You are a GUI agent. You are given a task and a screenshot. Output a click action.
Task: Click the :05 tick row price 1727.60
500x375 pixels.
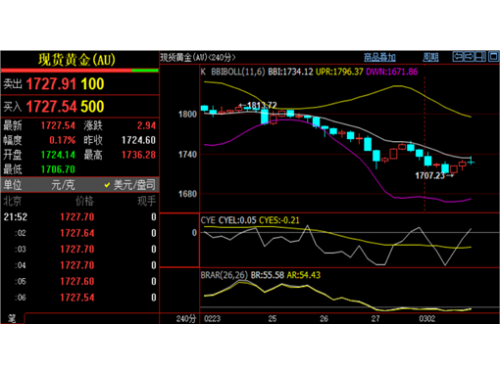click(x=77, y=282)
